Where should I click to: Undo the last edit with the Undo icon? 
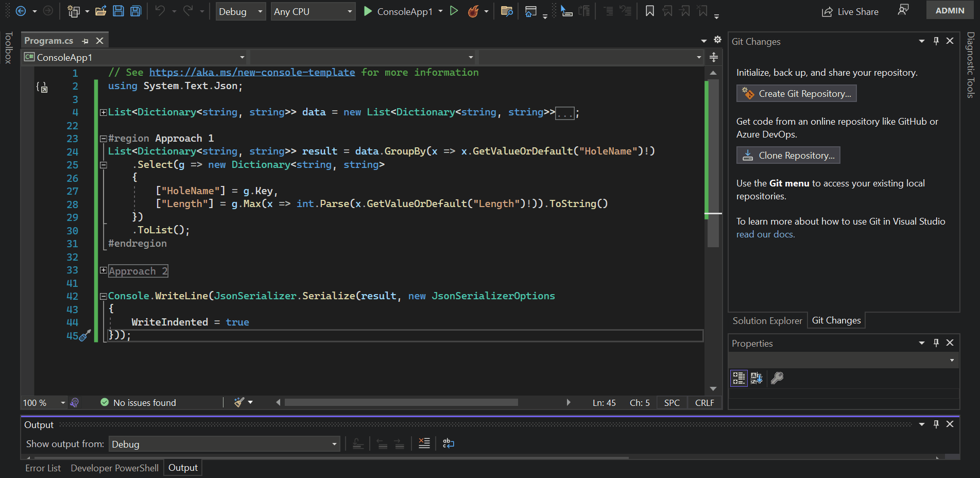coord(160,11)
